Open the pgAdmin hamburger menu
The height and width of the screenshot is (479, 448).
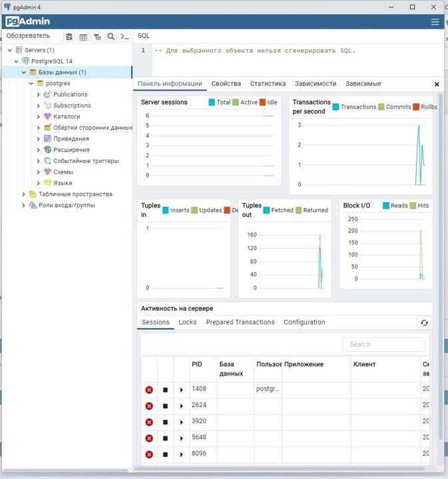point(435,22)
